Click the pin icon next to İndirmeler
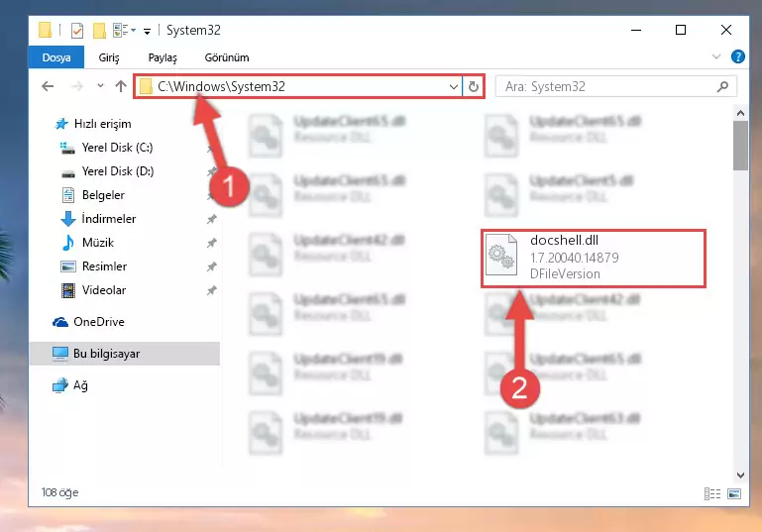 (x=211, y=219)
